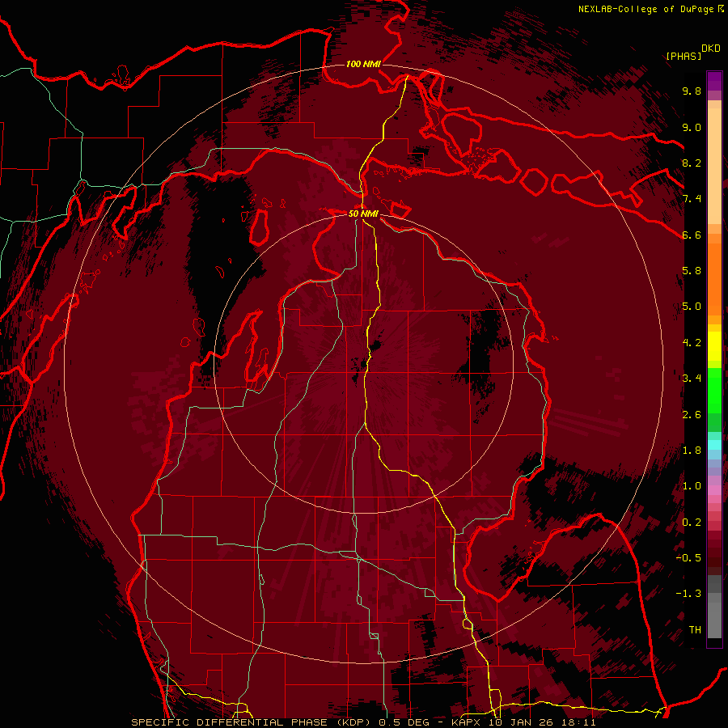Click the 50 NMI range ring label
Screen dimensions: 728x728
[x=363, y=214]
